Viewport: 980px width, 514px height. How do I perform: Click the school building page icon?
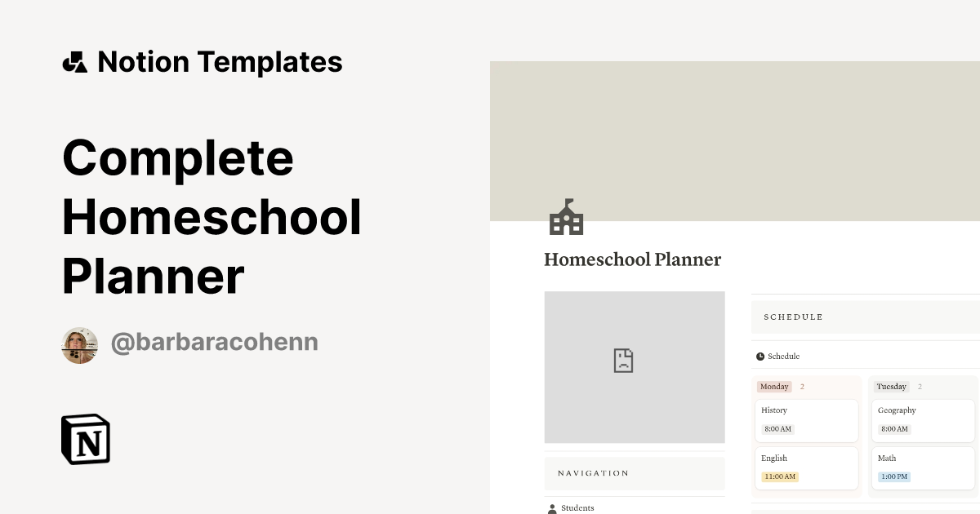567,217
